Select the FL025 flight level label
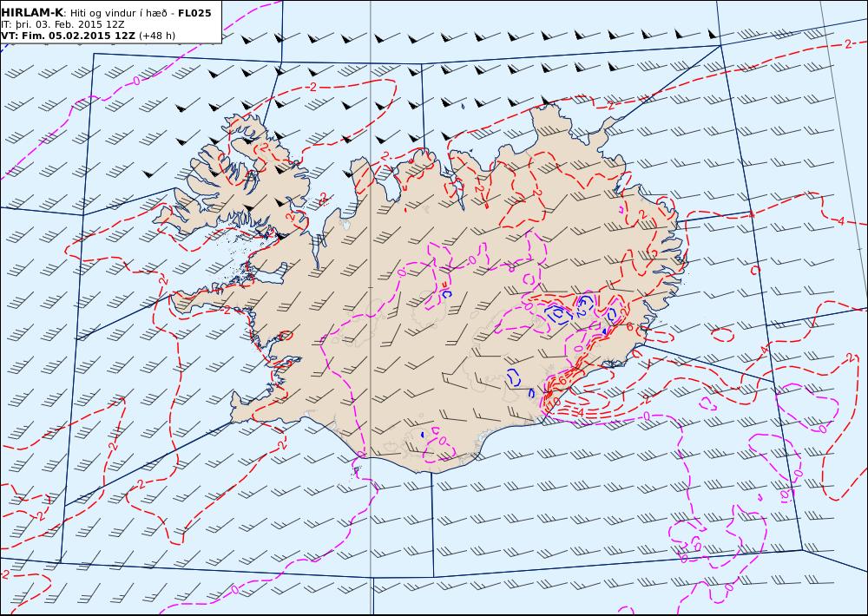This screenshot has height=616, width=868. [194, 13]
